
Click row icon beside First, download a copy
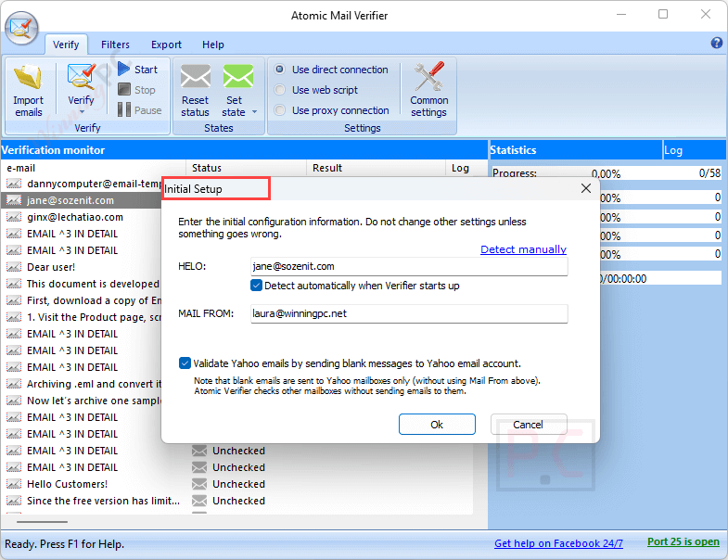(14, 301)
